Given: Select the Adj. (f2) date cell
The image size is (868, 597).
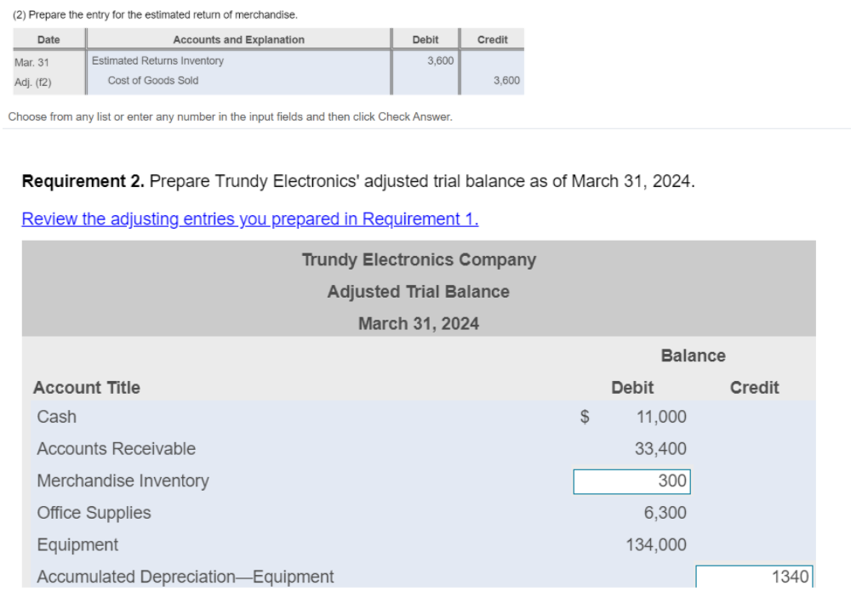Looking at the screenshot, I should click(34, 80).
